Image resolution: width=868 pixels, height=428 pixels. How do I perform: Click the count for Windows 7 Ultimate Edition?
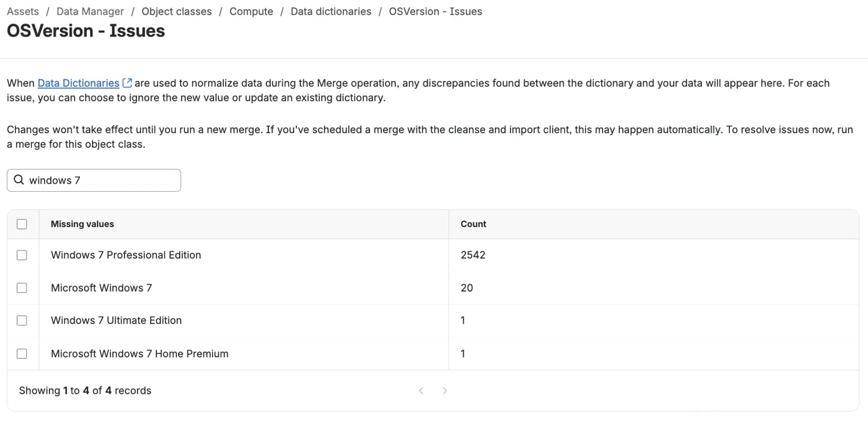(x=463, y=321)
